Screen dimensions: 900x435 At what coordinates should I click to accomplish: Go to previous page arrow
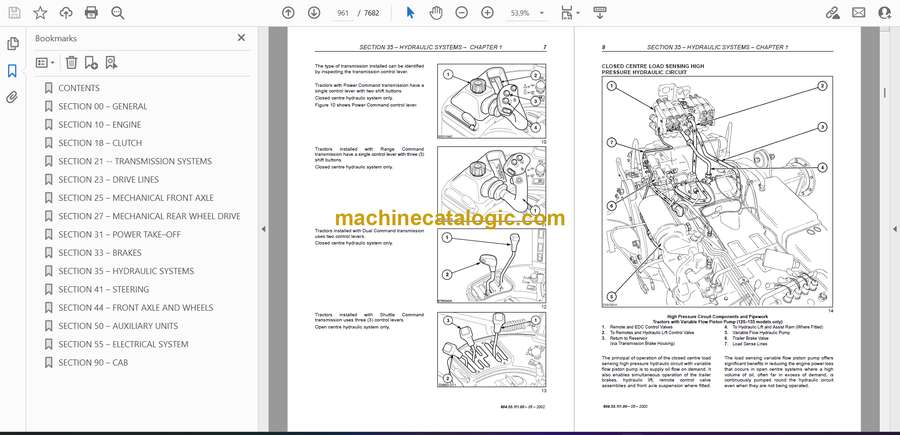point(288,13)
